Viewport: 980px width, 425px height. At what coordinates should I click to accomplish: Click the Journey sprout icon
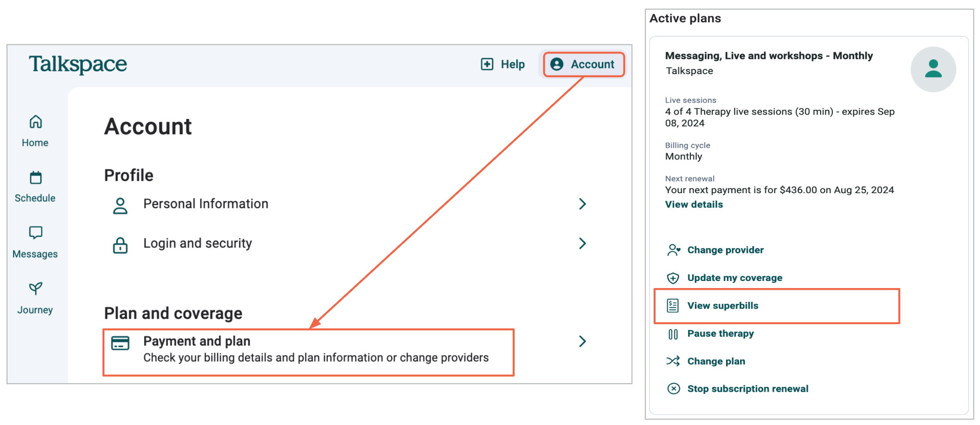click(x=36, y=288)
